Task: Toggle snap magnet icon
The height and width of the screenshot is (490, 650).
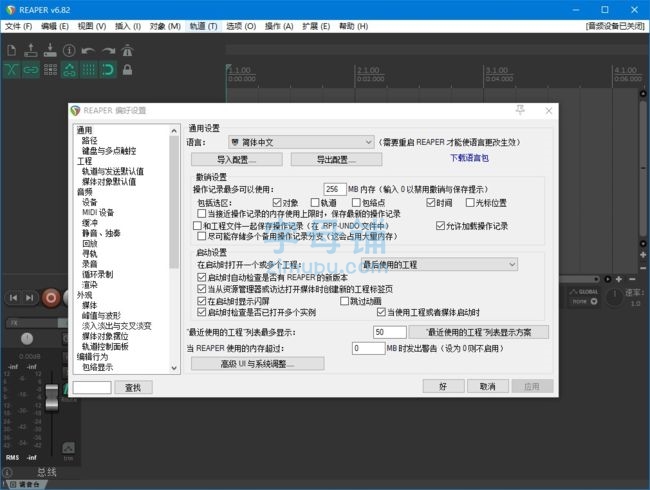Action: [108, 70]
